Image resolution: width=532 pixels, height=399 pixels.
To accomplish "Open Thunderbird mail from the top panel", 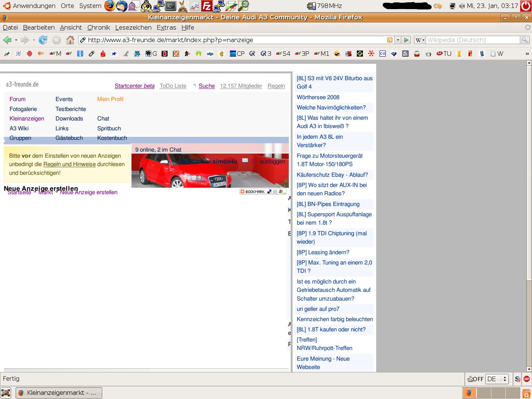I will (x=122, y=6).
